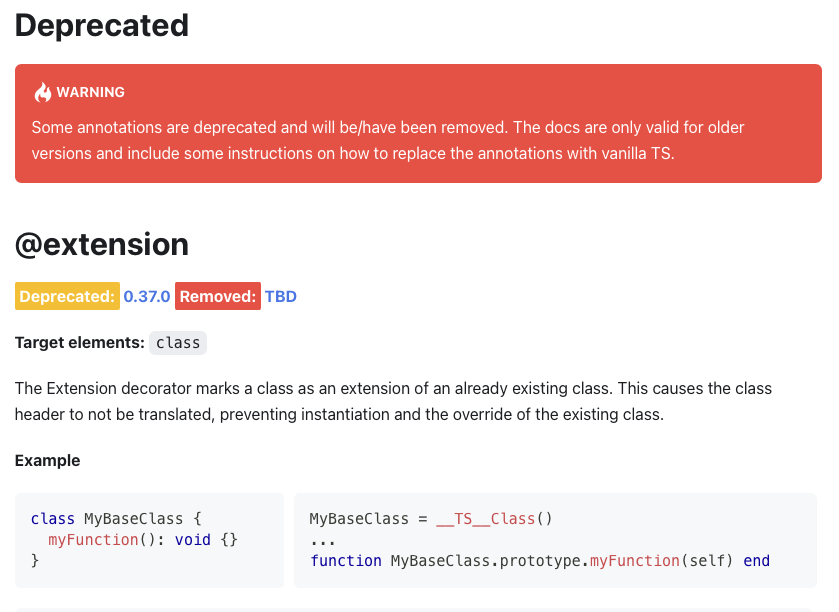Click the WARNING label in the red banner

pyautogui.click(x=90, y=92)
